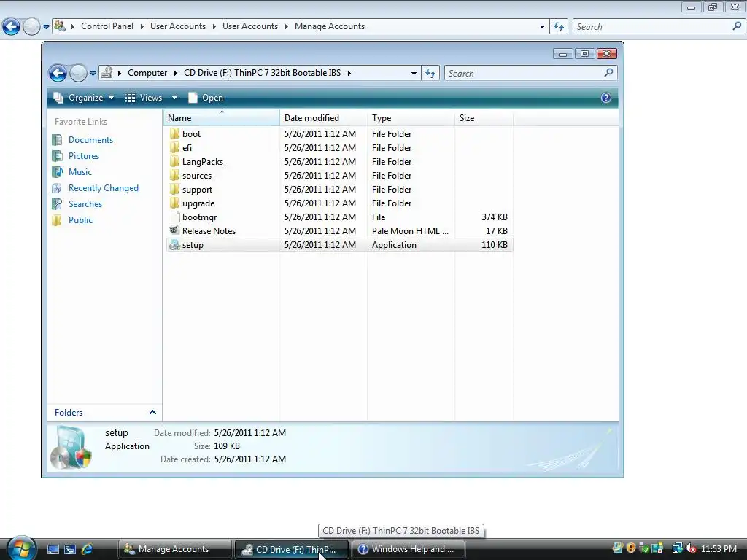This screenshot has width=747, height=560.
Task: Click Manage Accounts breadcrumb in background window
Action: [330, 26]
